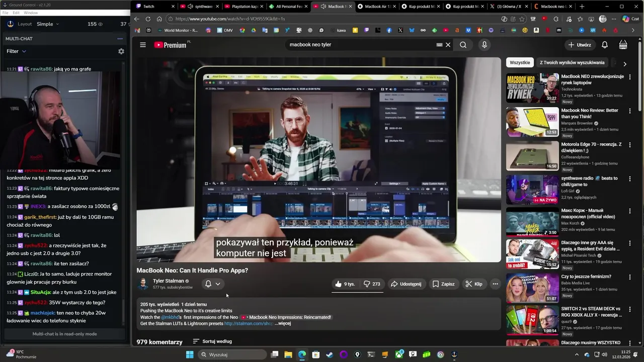Switch to MacBook Air 13 tab
Viewport: 644px width, 362px height.
click(x=375, y=7)
